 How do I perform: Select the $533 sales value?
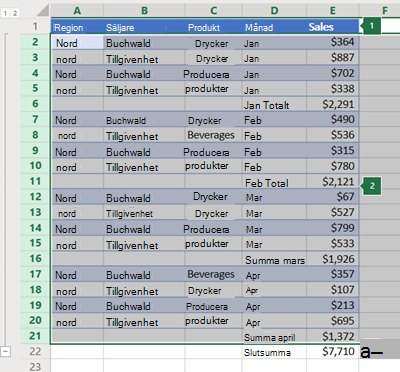click(332, 243)
